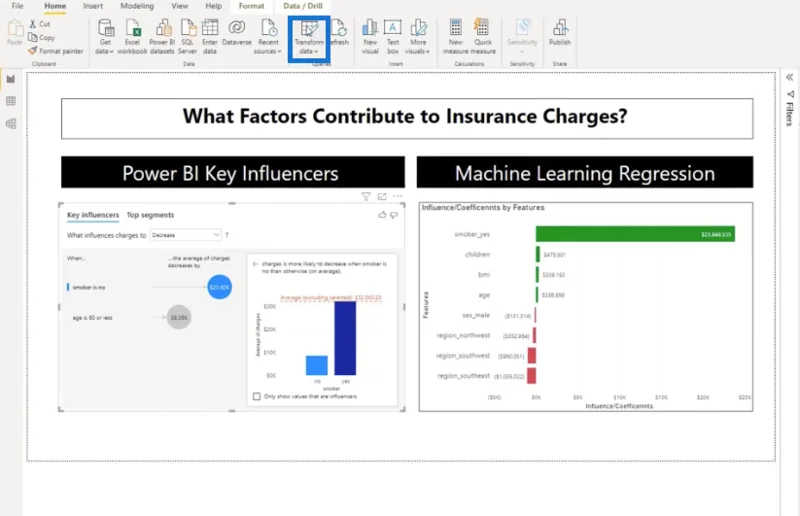This screenshot has width=800, height=516.
Task: Switch to Data view in sidebar
Action: (x=11, y=101)
